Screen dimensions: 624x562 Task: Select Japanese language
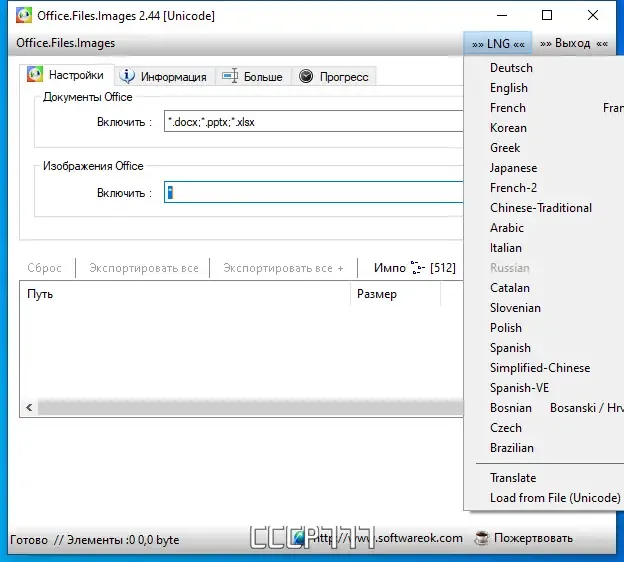[513, 168]
